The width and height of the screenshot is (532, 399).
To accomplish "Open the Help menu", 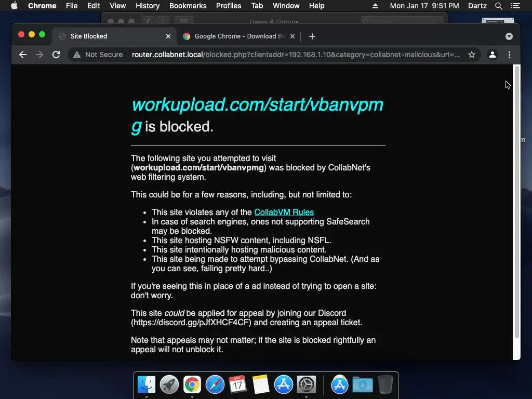I will point(316,6).
